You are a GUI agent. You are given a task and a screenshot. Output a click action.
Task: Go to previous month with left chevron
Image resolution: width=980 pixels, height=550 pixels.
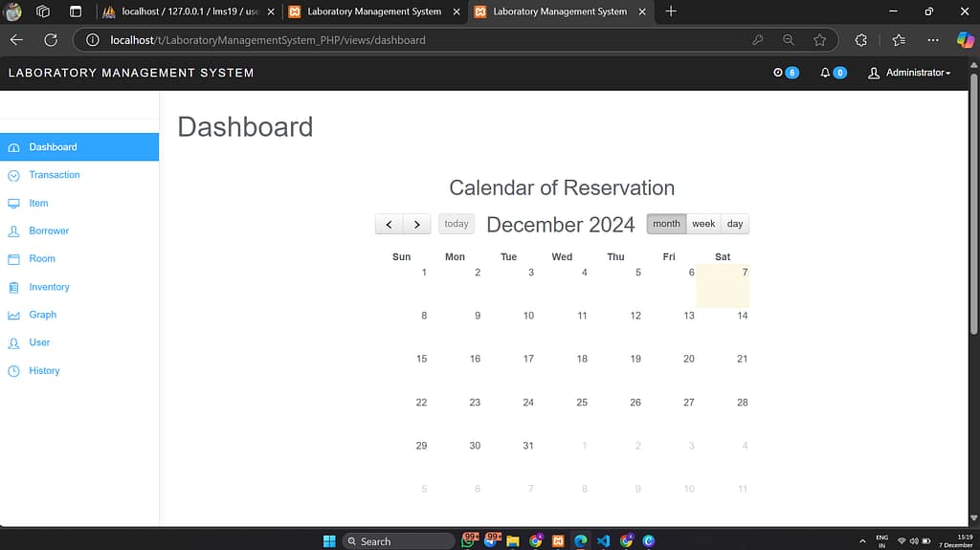(x=389, y=224)
